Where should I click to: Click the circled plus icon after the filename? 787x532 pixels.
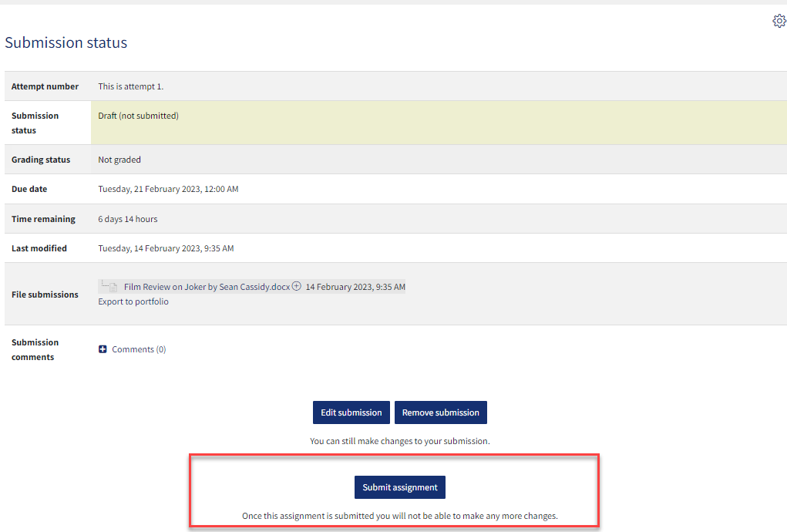pos(296,287)
